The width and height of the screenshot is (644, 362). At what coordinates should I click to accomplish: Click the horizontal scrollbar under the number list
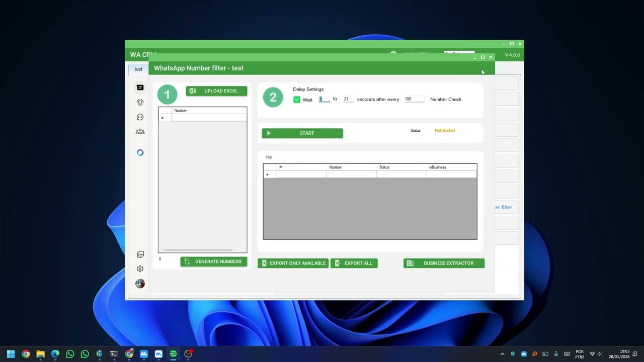(198, 250)
